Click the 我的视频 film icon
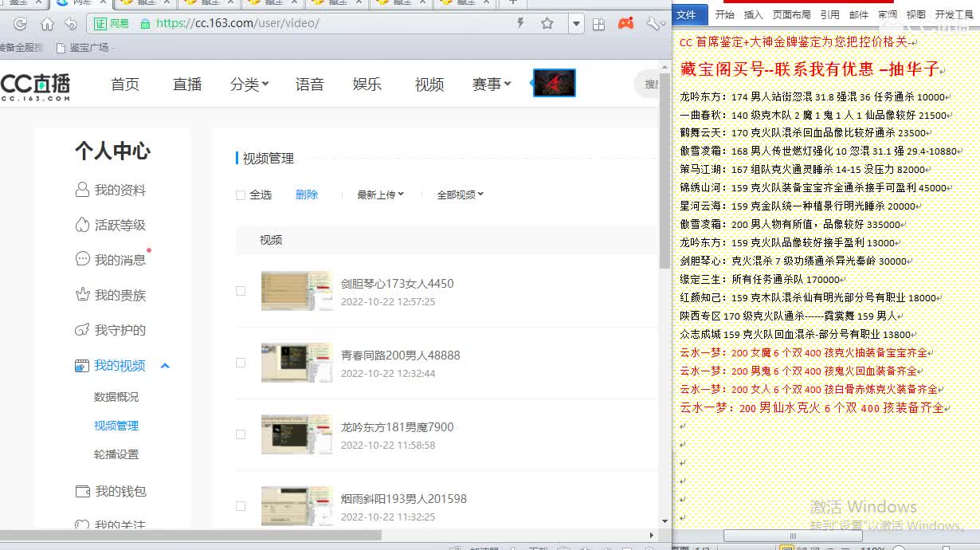The width and height of the screenshot is (980, 550). click(x=81, y=366)
